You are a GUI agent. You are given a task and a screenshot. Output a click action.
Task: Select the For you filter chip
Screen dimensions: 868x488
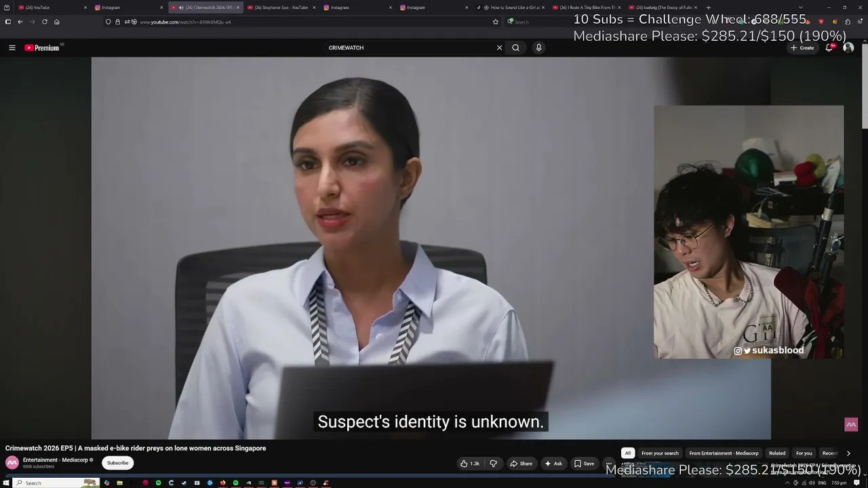tap(804, 453)
